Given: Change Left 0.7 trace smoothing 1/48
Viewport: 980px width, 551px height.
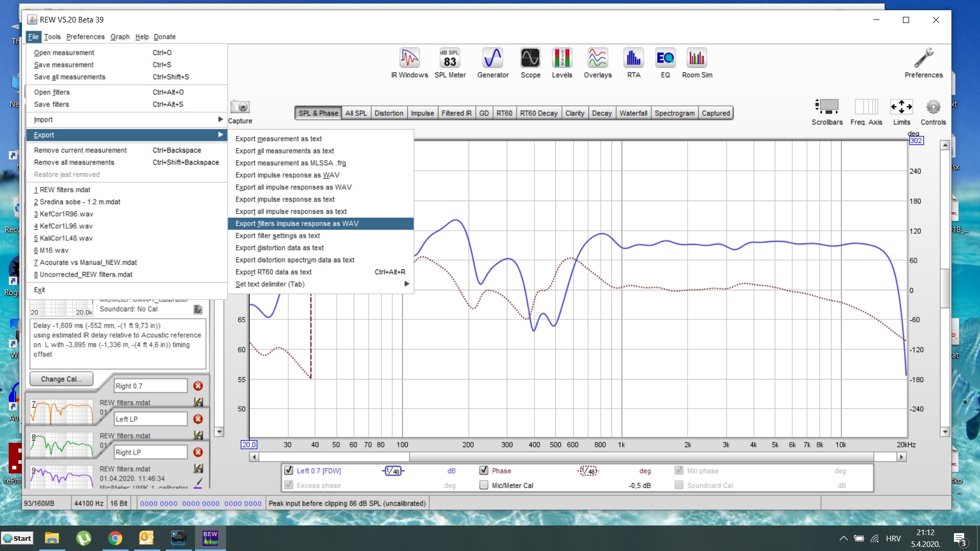Looking at the screenshot, I should point(393,471).
